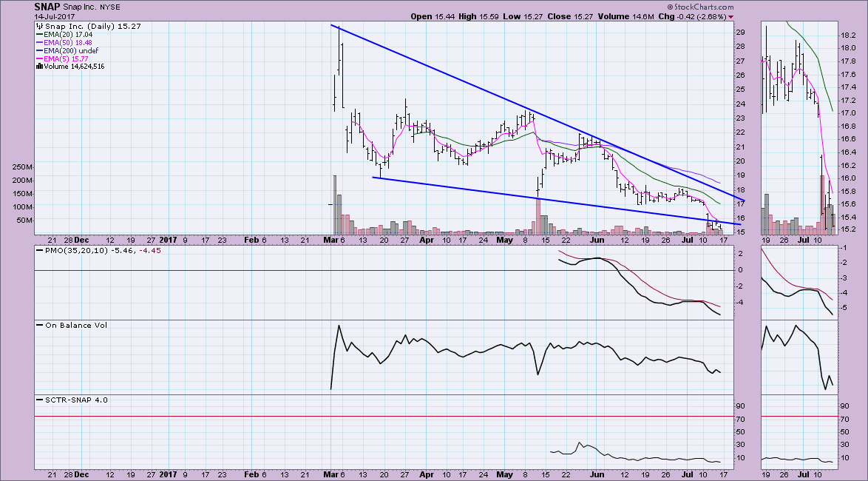This screenshot has width=868, height=481.
Task: Click the Close 15.27 value in header
Action: tap(579, 16)
